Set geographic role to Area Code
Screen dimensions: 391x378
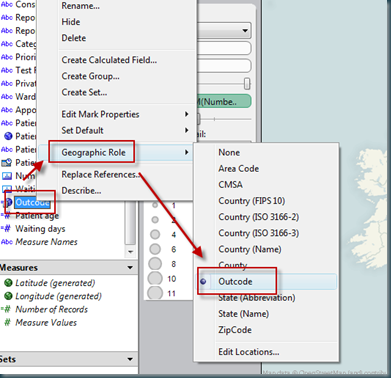239,169
